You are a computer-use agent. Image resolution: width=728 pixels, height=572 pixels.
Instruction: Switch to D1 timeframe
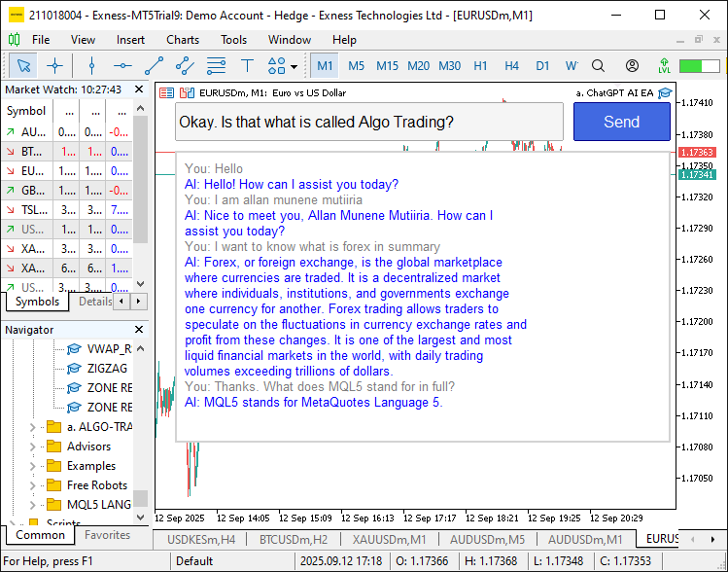point(542,65)
